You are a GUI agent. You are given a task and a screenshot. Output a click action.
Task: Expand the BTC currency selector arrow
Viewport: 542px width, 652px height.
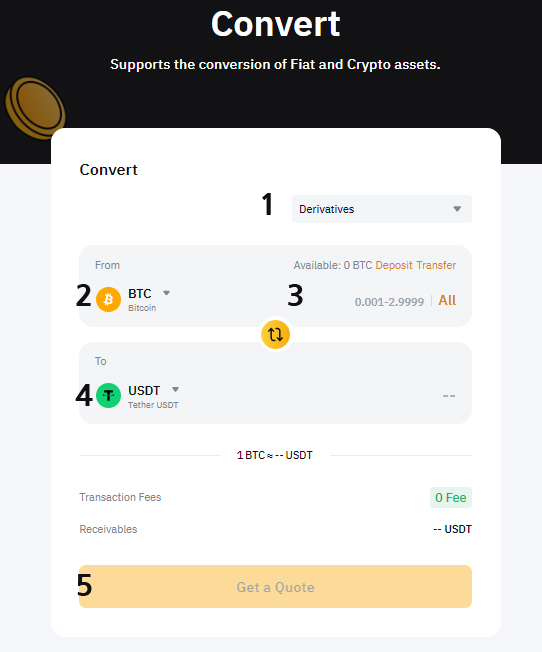pyautogui.click(x=166, y=293)
